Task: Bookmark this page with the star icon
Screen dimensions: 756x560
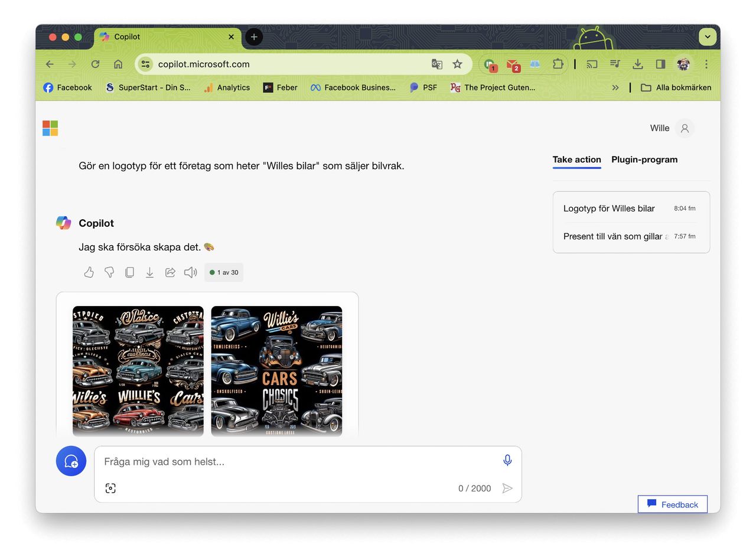Action: (x=457, y=64)
